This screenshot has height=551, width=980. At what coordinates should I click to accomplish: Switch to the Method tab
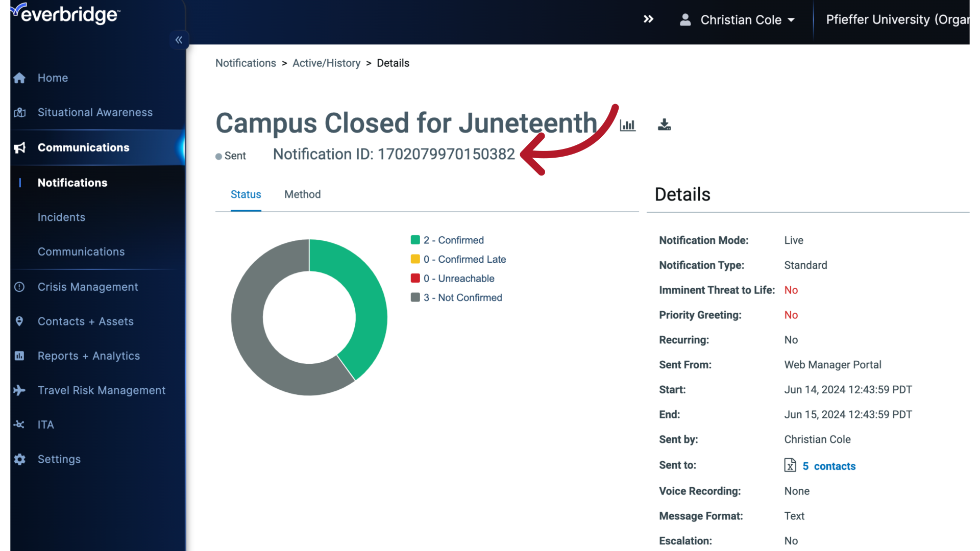pos(302,194)
